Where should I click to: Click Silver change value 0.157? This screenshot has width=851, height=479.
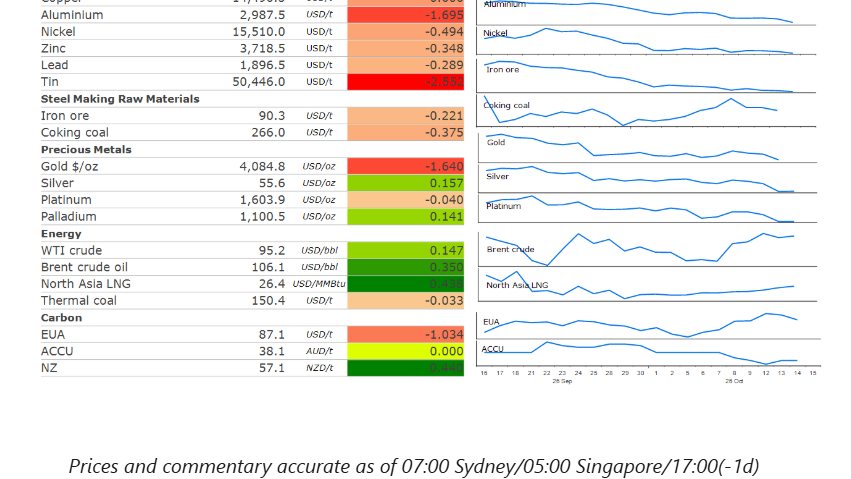[x=446, y=183]
